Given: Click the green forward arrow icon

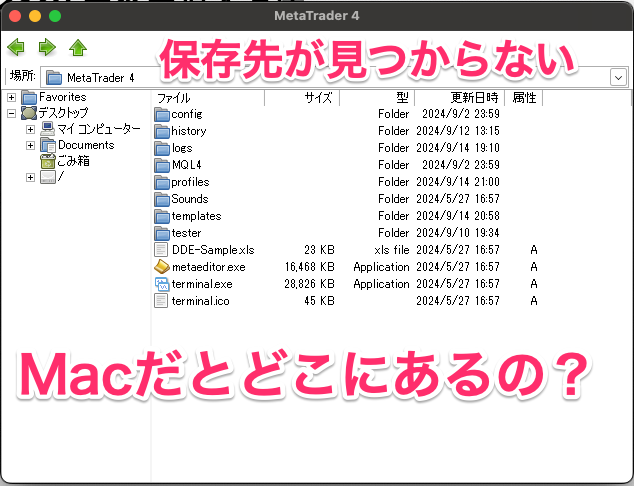Looking at the screenshot, I should coord(47,47).
